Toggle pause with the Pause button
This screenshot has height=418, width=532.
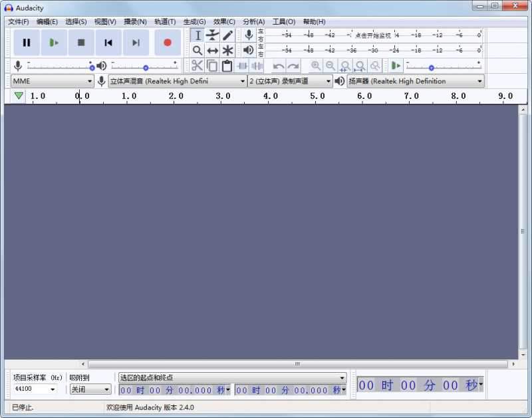pyautogui.click(x=27, y=42)
